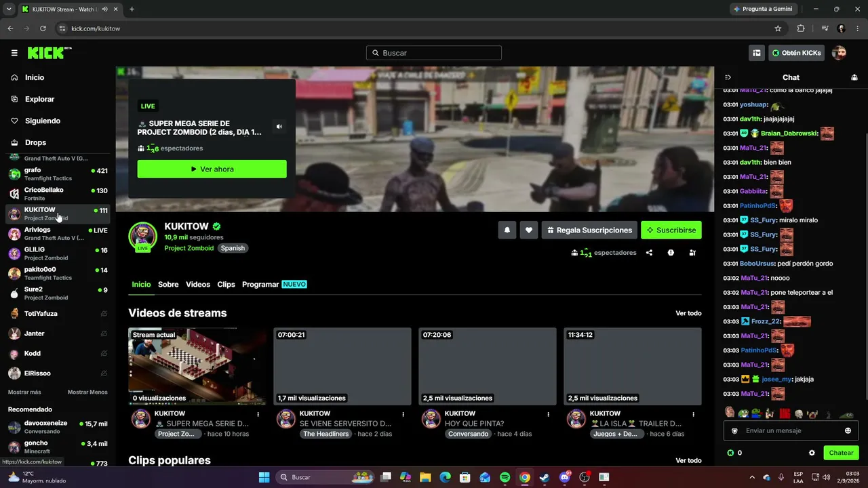Click Ver todo beside Clips populares
The width and height of the screenshot is (868, 488).
tap(688, 460)
